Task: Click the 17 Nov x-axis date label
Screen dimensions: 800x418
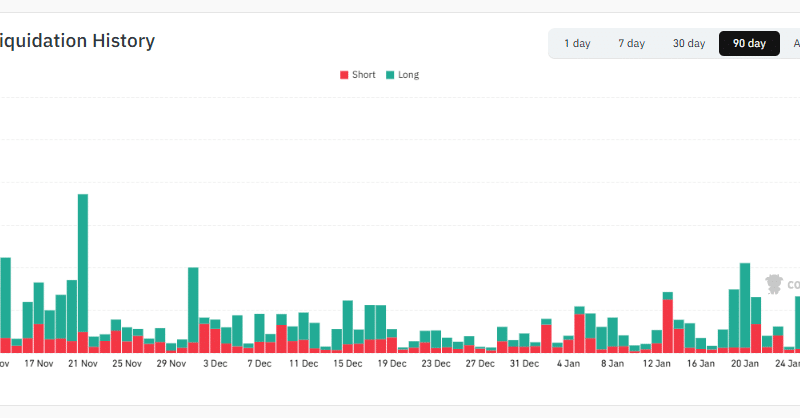Action: pyautogui.click(x=38, y=364)
